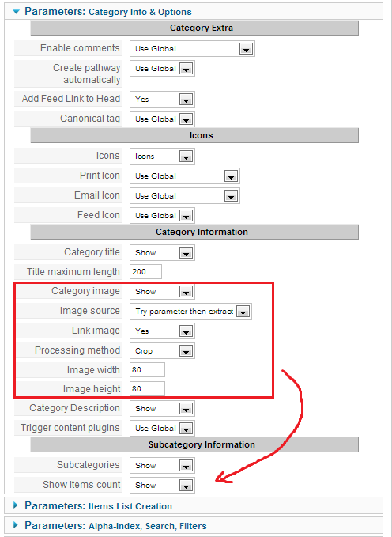Open the Canonical tag dropdown

click(x=162, y=119)
